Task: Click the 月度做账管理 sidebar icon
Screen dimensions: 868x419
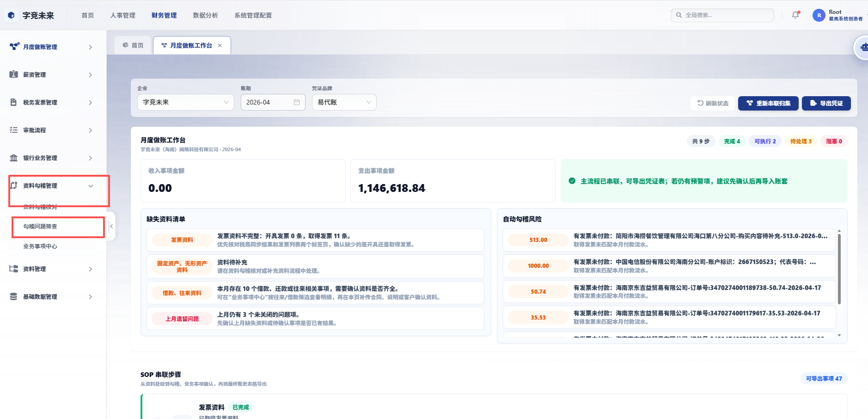Action: (14, 47)
